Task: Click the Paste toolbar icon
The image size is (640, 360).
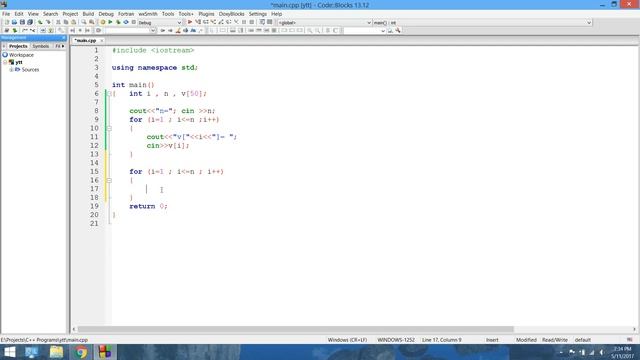Action: pos(73,22)
